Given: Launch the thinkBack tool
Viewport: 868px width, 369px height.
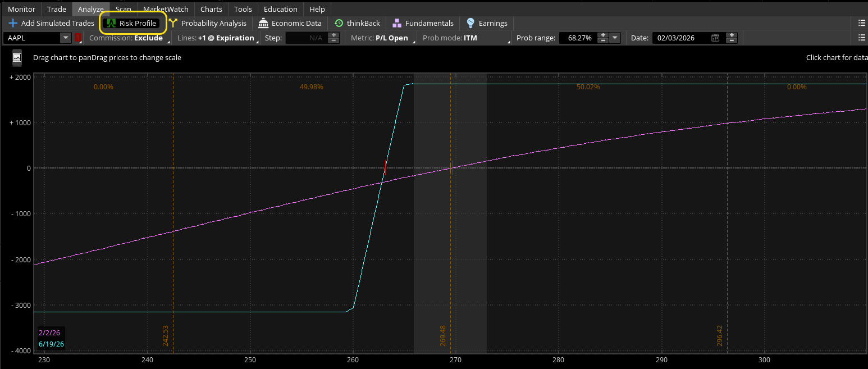Looking at the screenshot, I should (357, 23).
